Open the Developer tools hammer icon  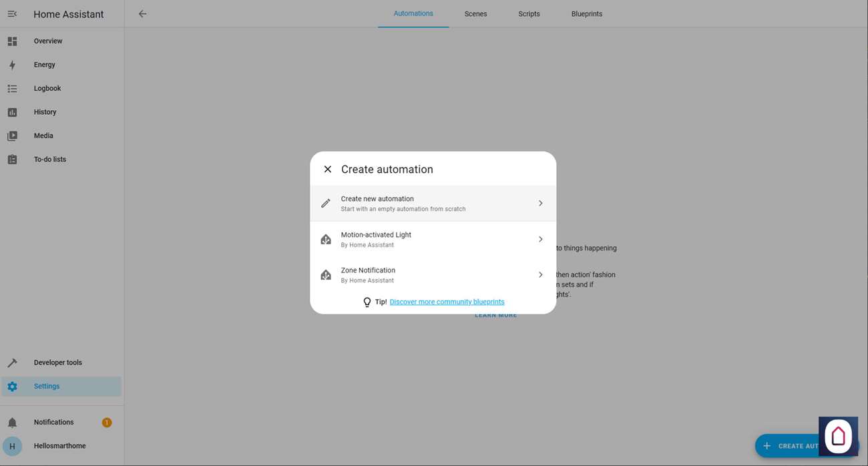click(12, 363)
